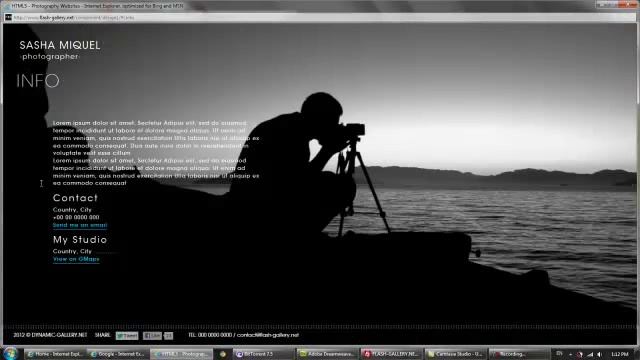Screen dimensions: 640x360
Task: Open the Windows Start menu orb
Action: tap(10, 353)
